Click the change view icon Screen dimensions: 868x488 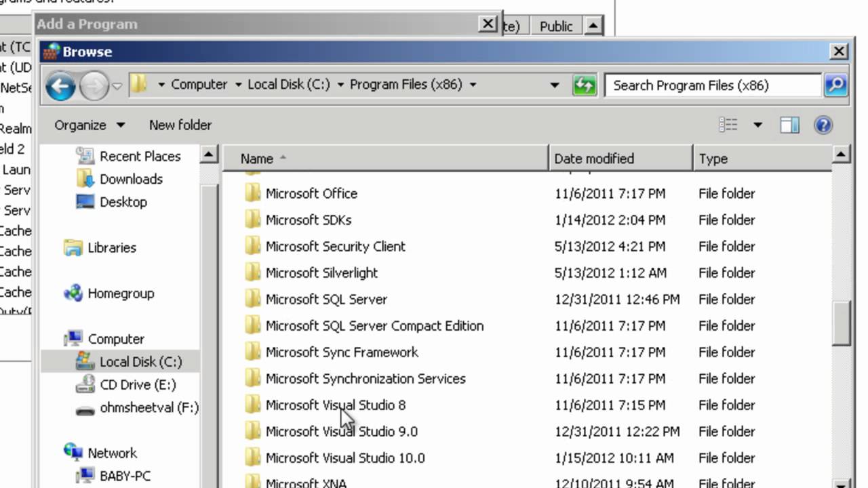(x=728, y=125)
